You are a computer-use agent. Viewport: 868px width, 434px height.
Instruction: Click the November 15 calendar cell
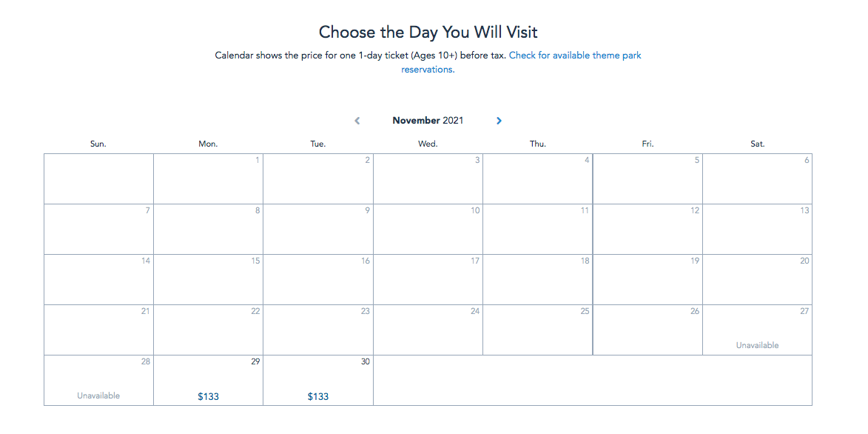(208, 280)
